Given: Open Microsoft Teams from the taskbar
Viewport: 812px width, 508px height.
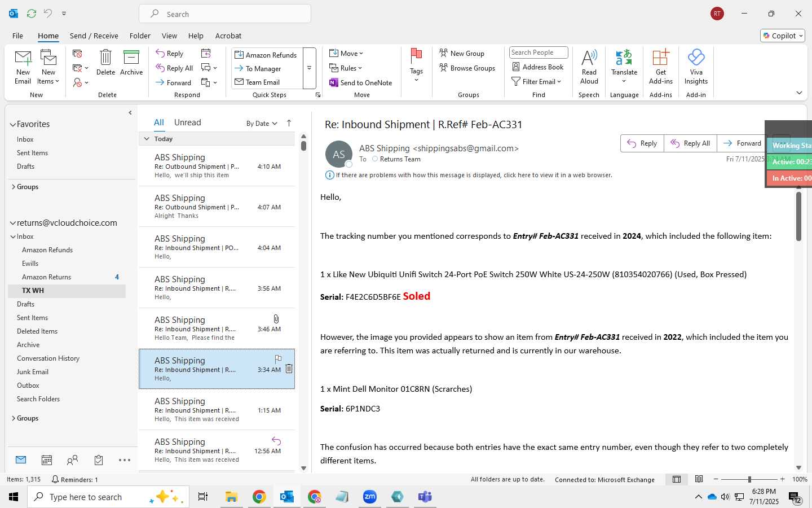Looking at the screenshot, I should click(425, 497).
